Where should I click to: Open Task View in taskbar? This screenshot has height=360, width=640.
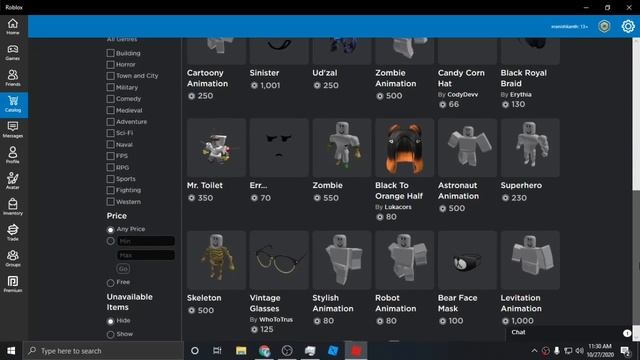point(217,351)
